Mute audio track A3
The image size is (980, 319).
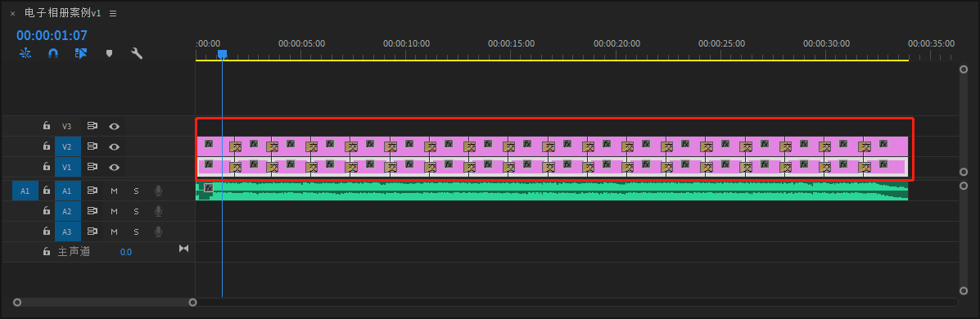[x=115, y=232]
